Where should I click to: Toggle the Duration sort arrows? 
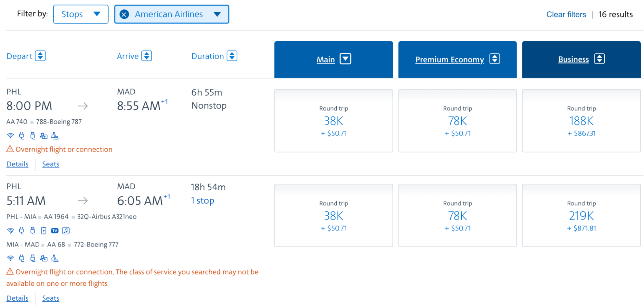pos(232,56)
